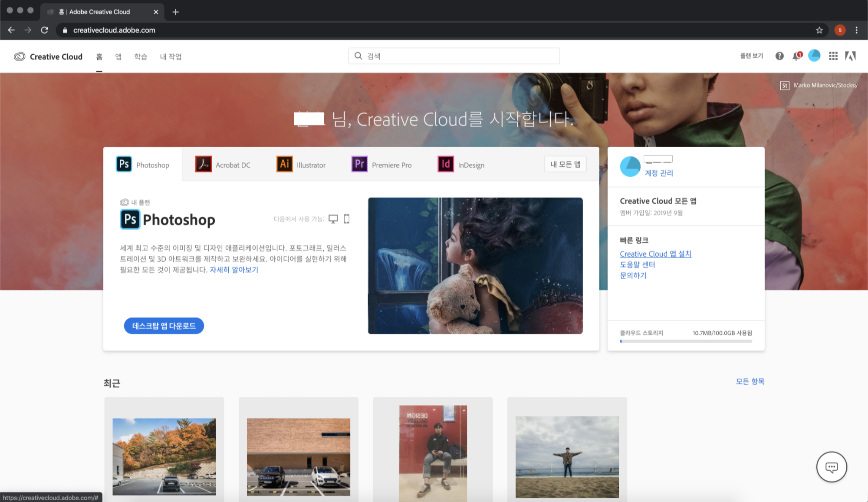Switch to the Photoshop tab label
Screen dimensions: 868x502
153,165
